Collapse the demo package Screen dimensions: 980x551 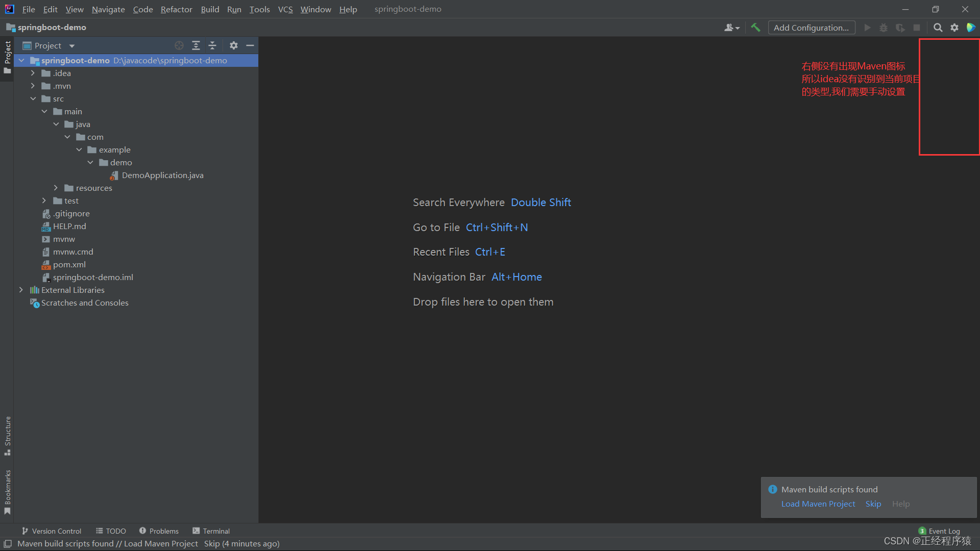pyautogui.click(x=90, y=162)
